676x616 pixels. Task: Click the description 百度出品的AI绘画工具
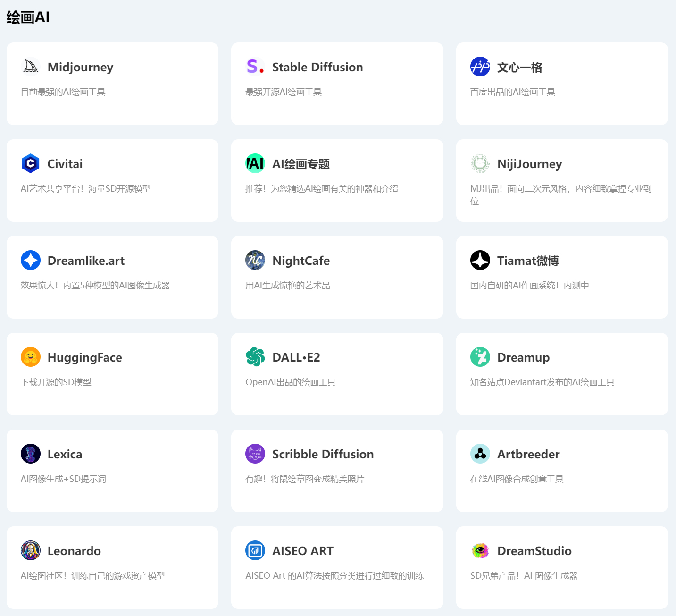513,92
